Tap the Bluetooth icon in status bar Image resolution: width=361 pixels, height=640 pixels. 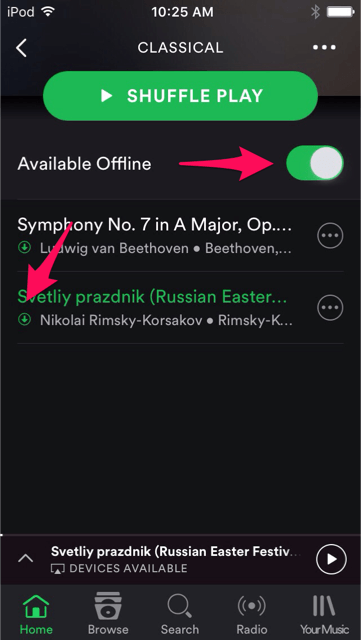[315, 12]
